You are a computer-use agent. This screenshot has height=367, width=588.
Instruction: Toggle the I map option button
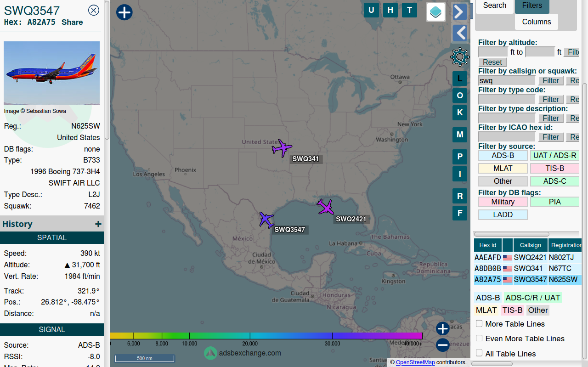(460, 174)
